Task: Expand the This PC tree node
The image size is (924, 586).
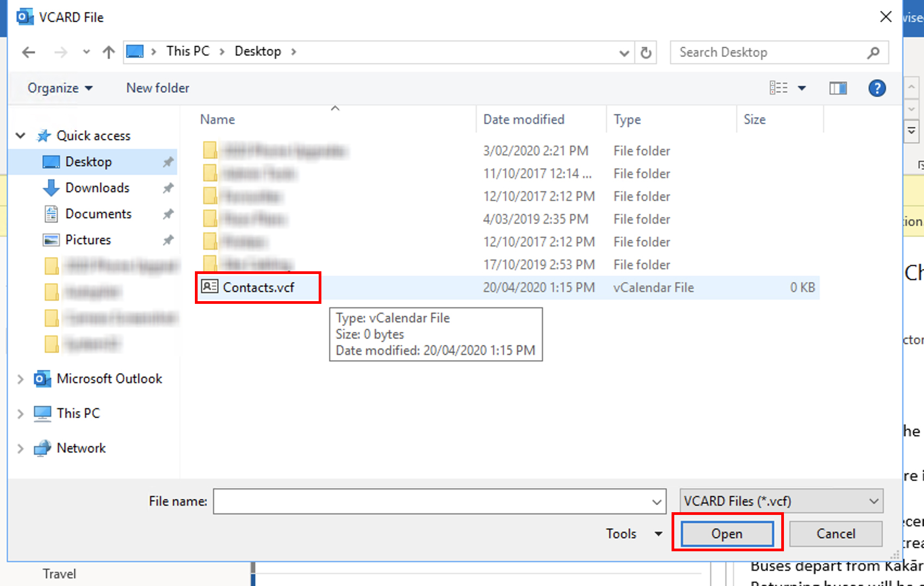Action: pyautogui.click(x=21, y=413)
